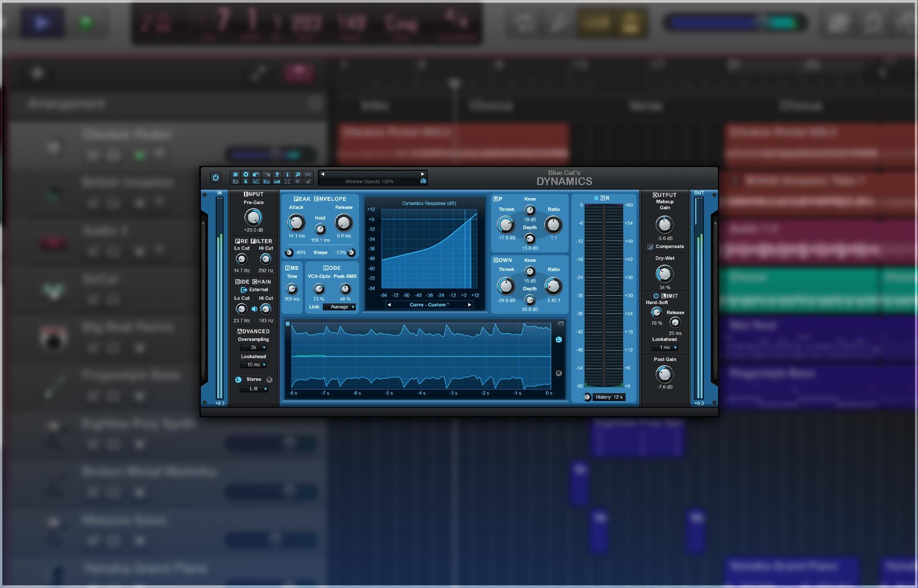Select the L channel button beside Stereo
This screenshot has height=588, width=918.
click(x=238, y=380)
